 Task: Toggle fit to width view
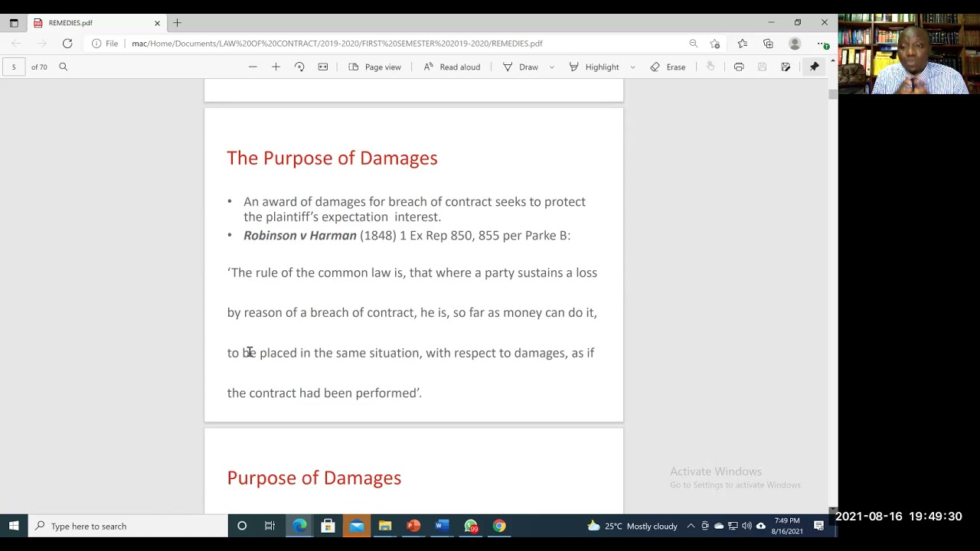click(x=323, y=67)
